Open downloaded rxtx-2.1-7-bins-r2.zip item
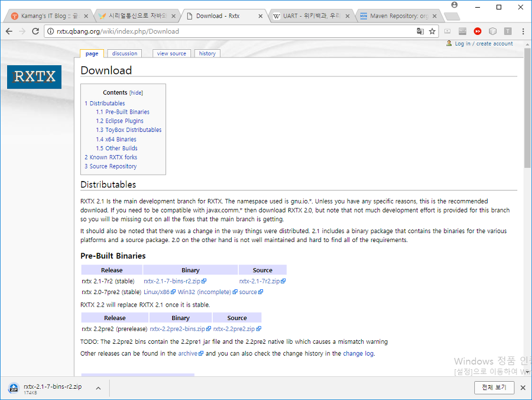 [53, 388]
